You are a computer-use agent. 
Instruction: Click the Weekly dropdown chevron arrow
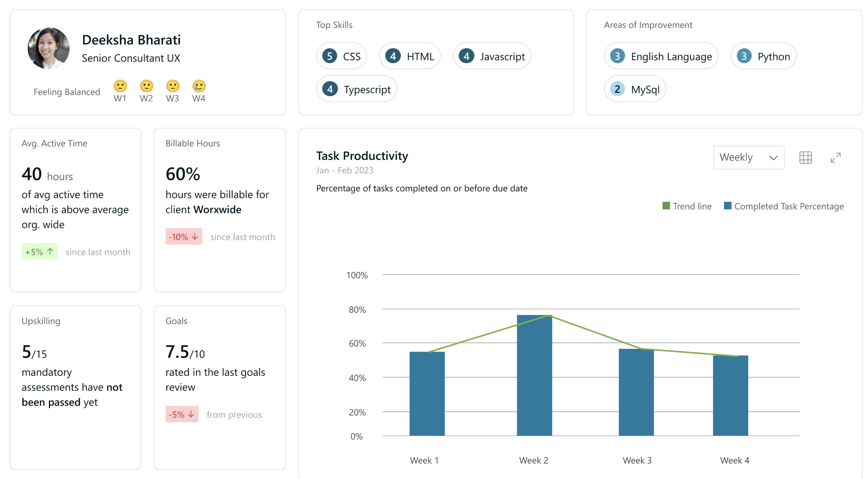[773, 157]
